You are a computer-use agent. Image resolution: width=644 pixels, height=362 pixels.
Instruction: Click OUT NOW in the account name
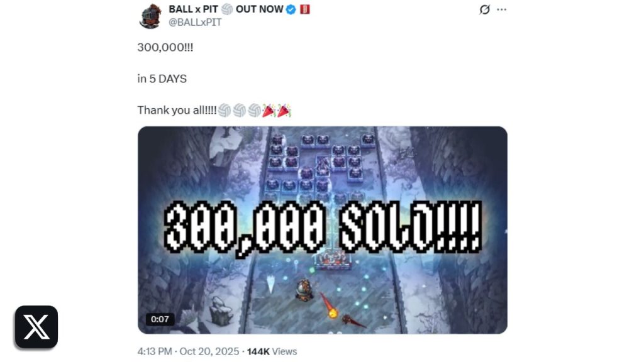pyautogui.click(x=259, y=9)
